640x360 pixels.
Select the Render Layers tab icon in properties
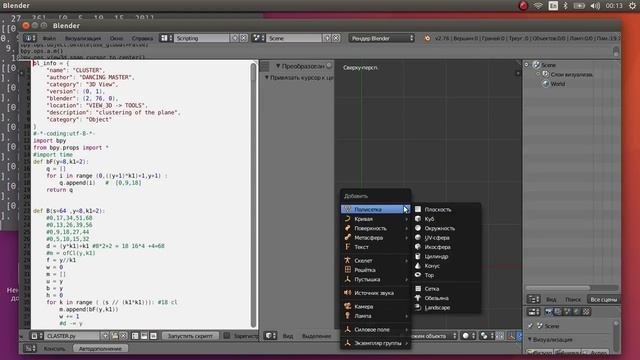click(x=558, y=312)
